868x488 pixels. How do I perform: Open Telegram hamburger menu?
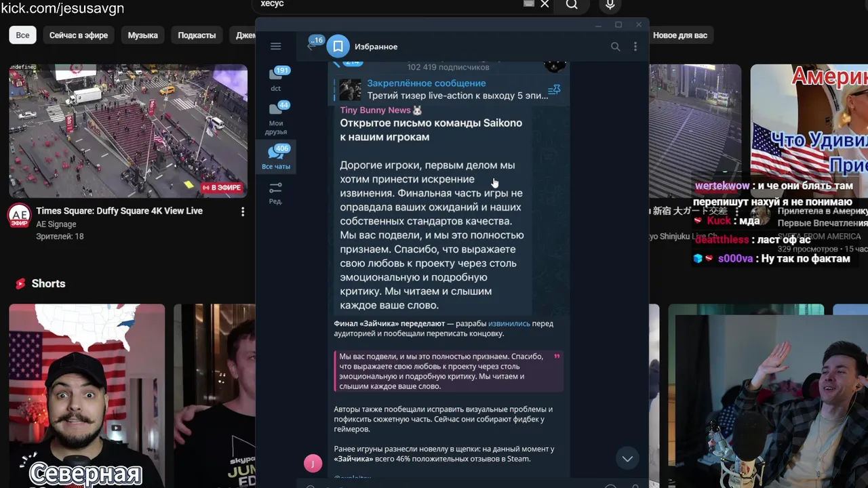[x=275, y=46]
